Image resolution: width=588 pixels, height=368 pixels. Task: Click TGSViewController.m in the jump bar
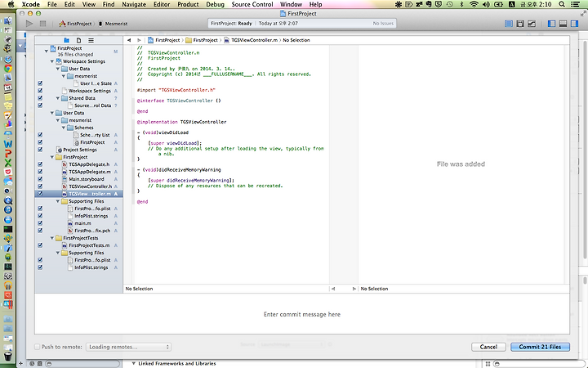(x=251, y=40)
